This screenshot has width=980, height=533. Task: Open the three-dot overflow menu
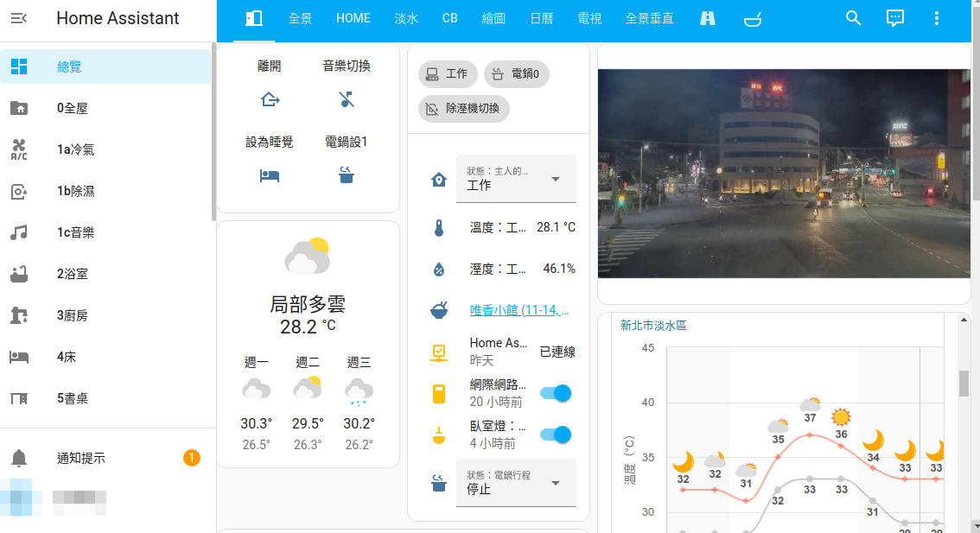pyautogui.click(x=936, y=18)
